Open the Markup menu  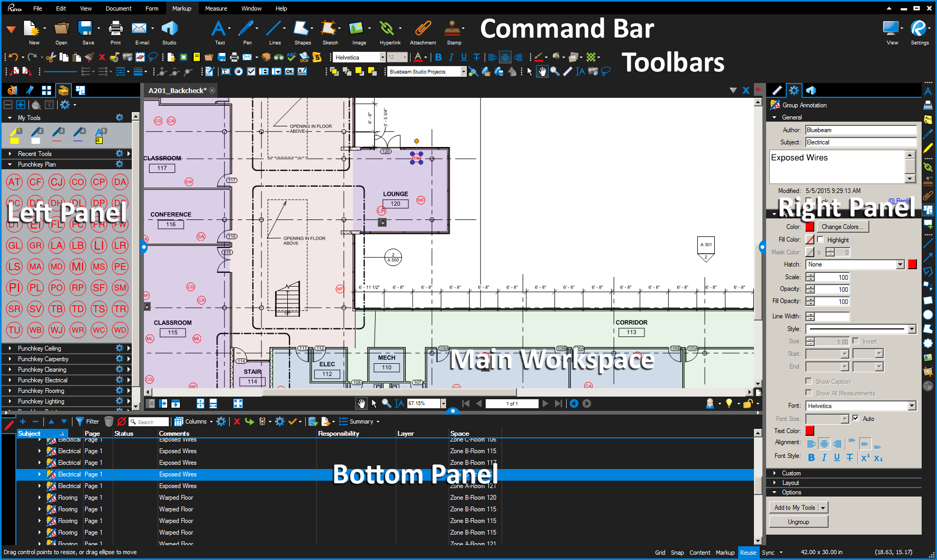(x=182, y=8)
